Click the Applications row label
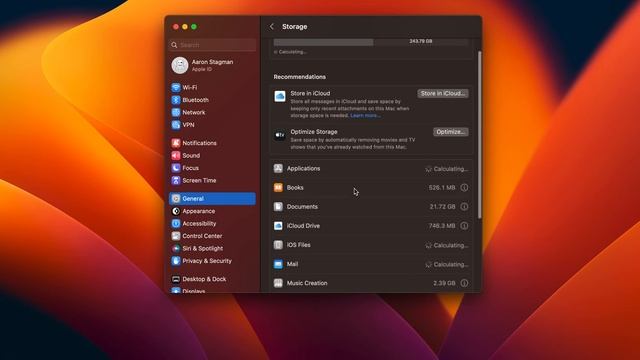This screenshot has width=640, height=360. pos(303,169)
